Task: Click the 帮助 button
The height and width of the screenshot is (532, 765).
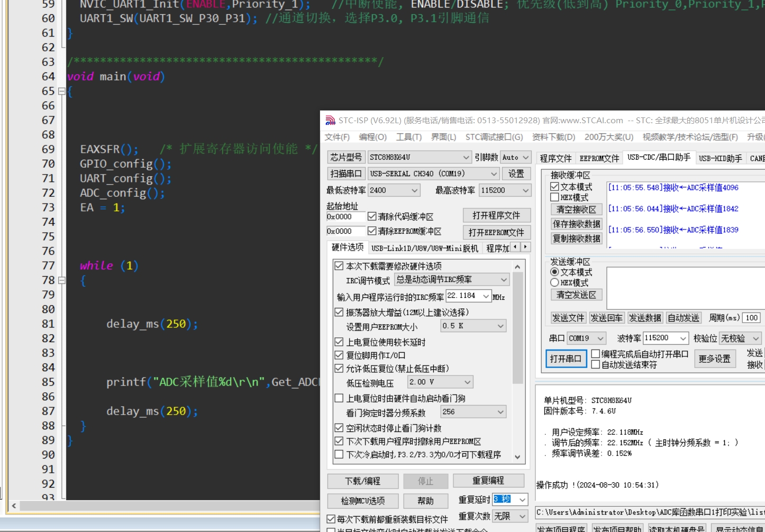Action: coord(426,501)
